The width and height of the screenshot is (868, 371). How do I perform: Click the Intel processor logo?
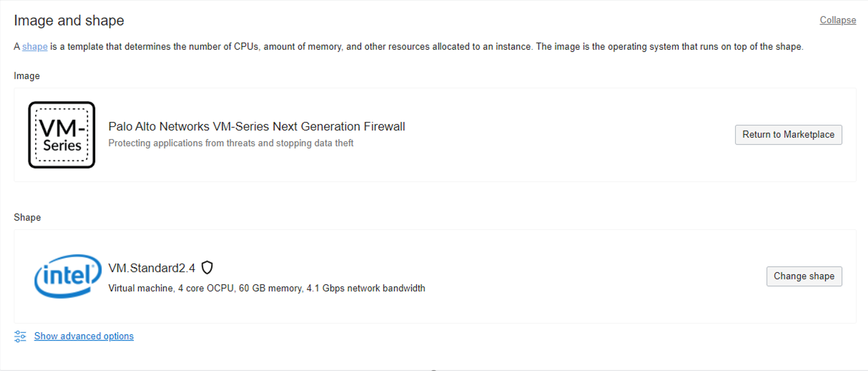[68, 276]
